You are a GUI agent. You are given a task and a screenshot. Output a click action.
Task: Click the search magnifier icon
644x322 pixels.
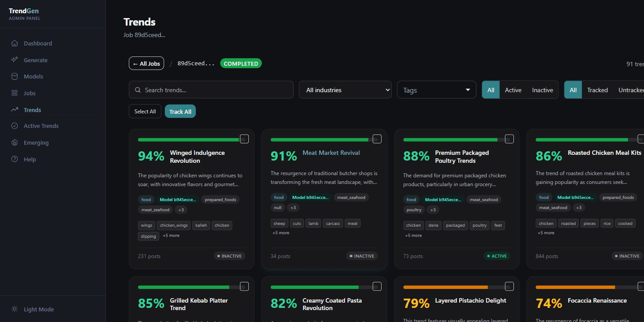point(138,90)
